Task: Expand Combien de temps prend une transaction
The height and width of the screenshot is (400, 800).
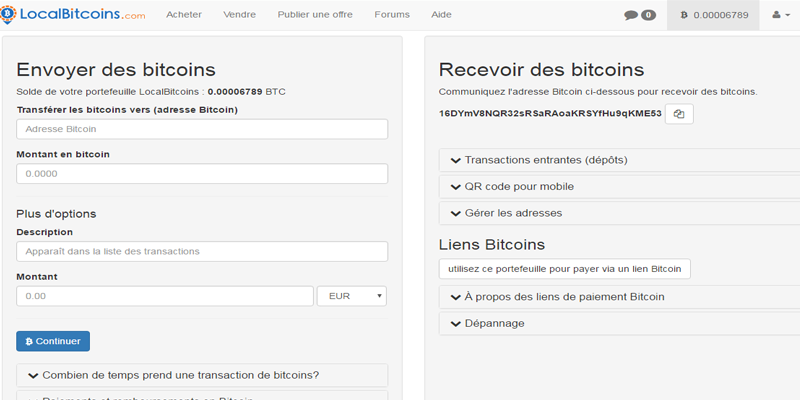Action: [202, 376]
